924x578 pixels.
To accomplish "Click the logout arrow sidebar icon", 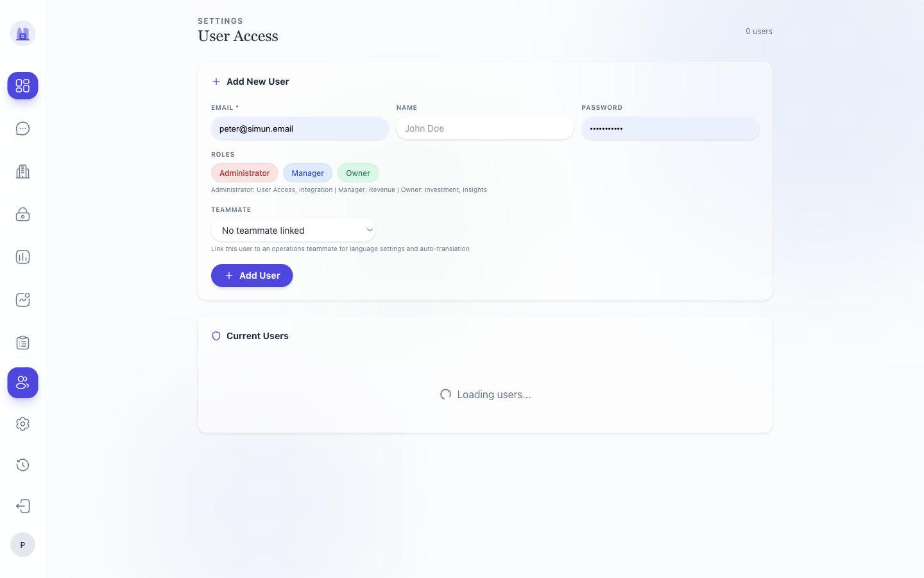I will click(22, 506).
